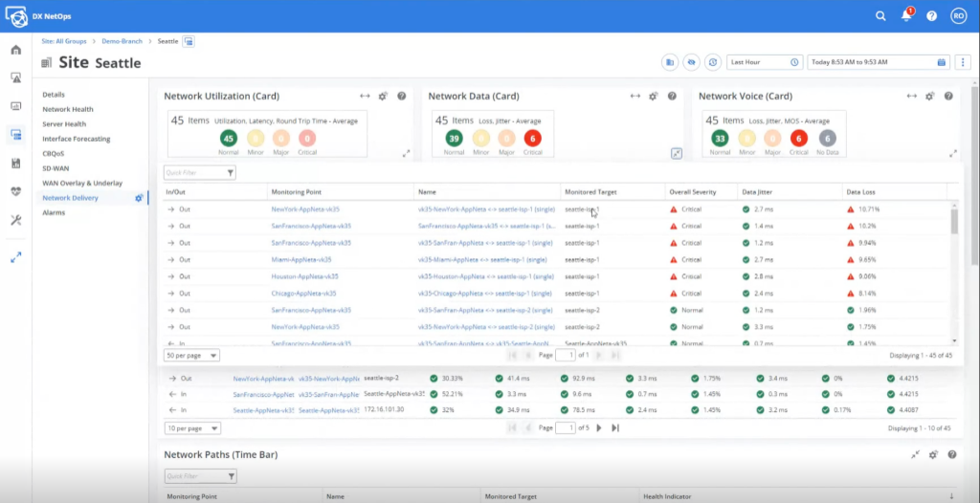
Task: Open the Quick Filter funnel dropdown
Action: tap(231, 173)
